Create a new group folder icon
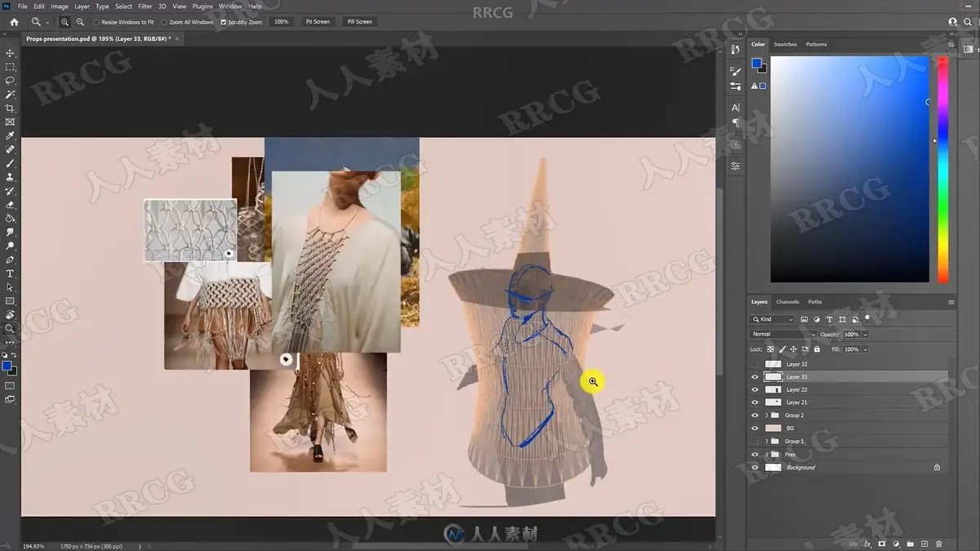The image size is (980, 551). pos(911,544)
